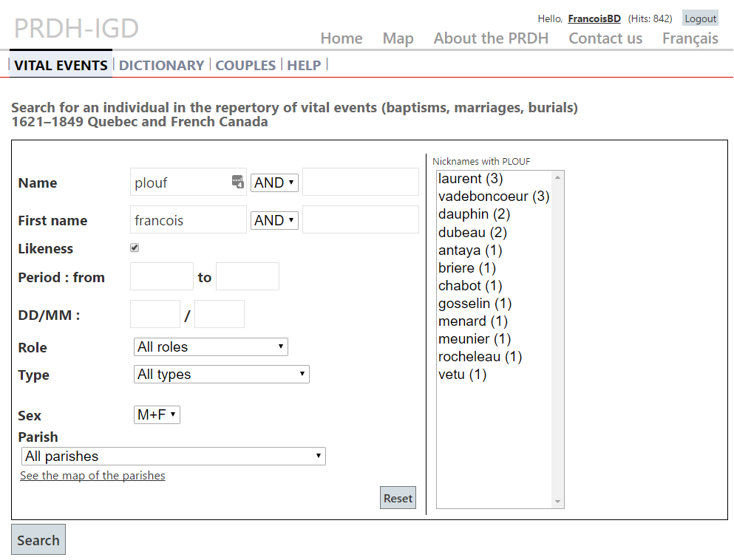Click the Search button

click(38, 539)
